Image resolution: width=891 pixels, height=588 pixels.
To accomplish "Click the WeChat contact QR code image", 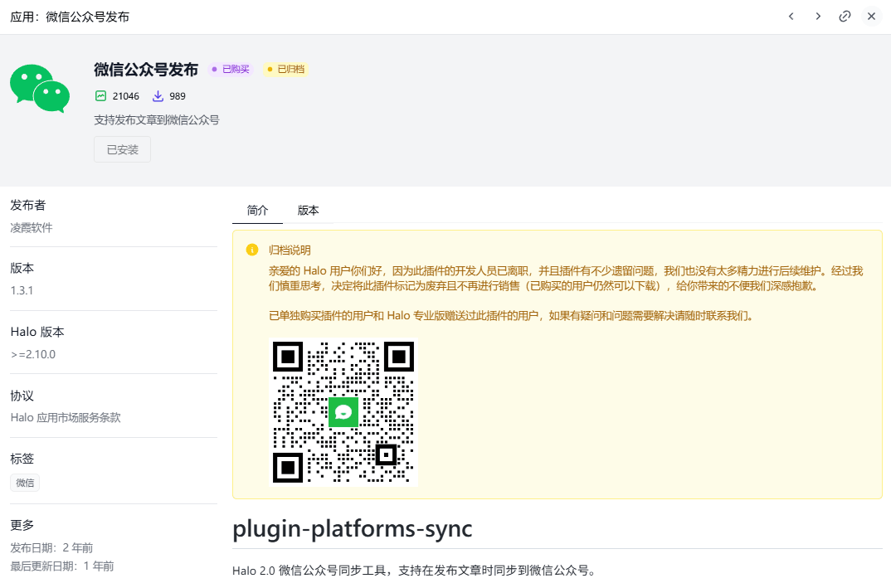I will [x=343, y=412].
